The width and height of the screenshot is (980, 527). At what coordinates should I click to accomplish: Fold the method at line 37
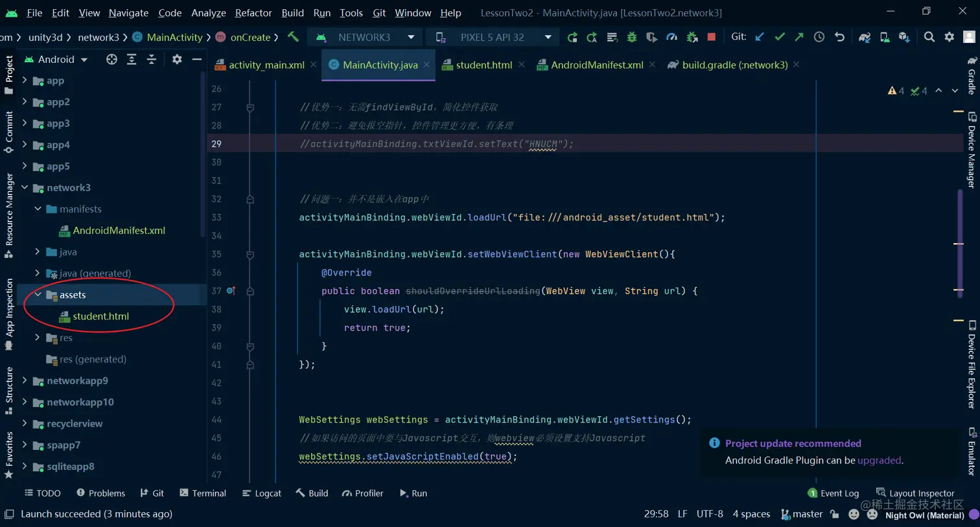coord(250,291)
